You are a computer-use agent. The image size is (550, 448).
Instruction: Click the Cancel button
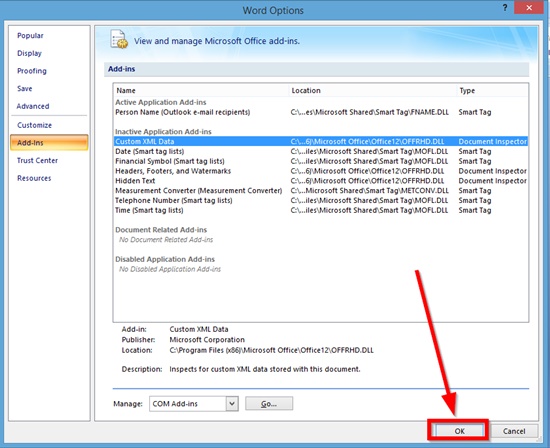click(x=514, y=431)
